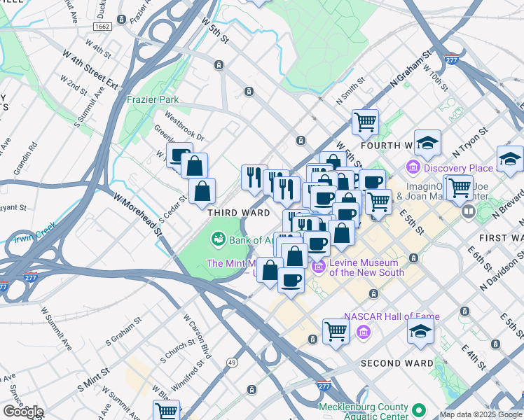Viewport: 524px width, 420px height.
Task: Click route 49 circular shield
Action: [x=232, y=363]
